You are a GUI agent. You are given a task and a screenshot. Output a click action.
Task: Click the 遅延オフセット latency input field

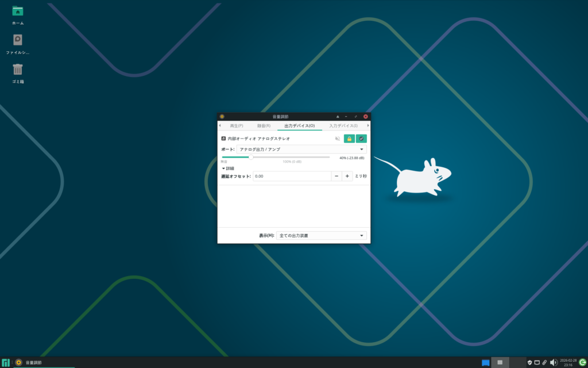(x=292, y=177)
